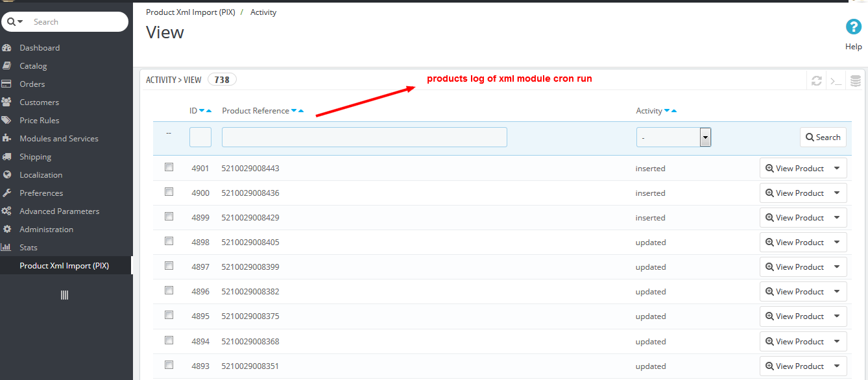Open Catalog menu in sidebar
The height and width of the screenshot is (380, 868).
coord(33,66)
